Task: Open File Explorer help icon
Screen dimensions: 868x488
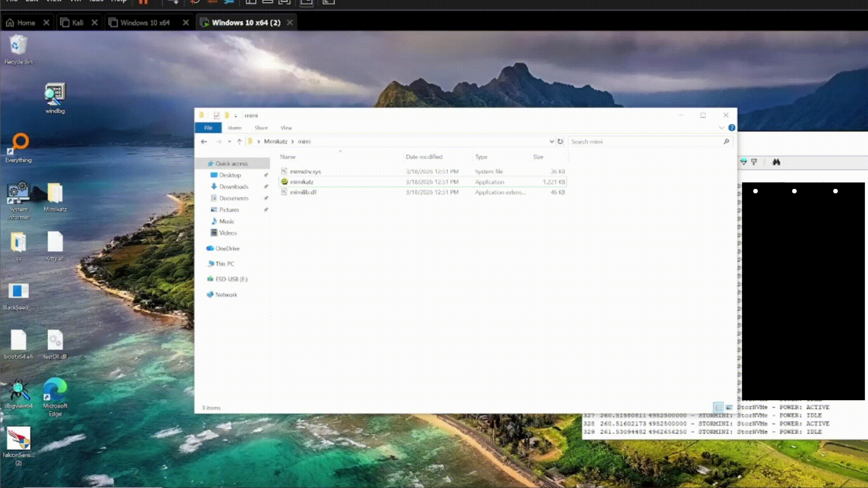Action: pyautogui.click(x=731, y=127)
